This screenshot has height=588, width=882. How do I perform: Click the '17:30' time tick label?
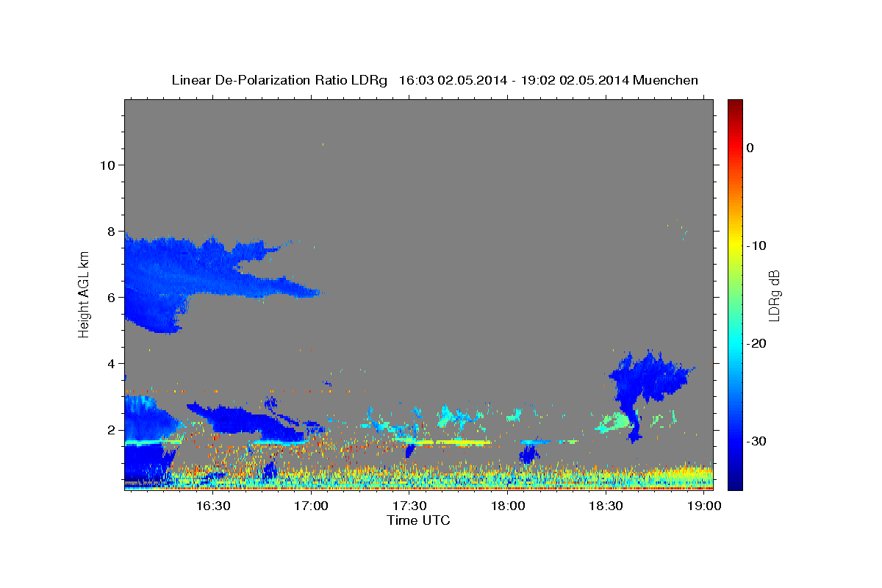(x=409, y=506)
